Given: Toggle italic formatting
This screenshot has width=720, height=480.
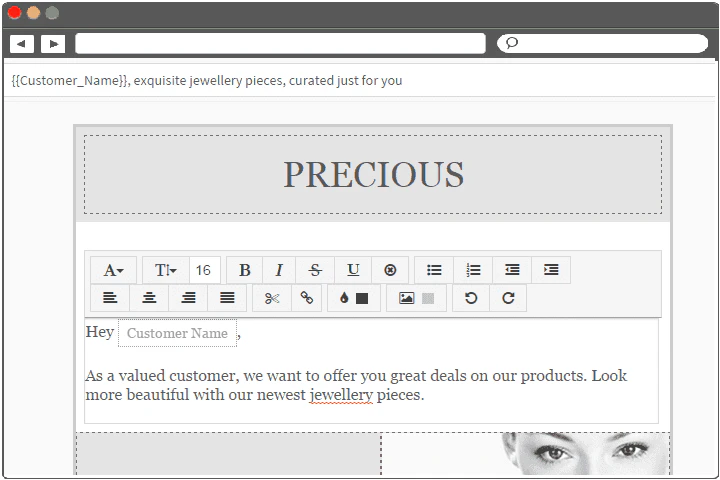Looking at the screenshot, I should tap(279, 270).
